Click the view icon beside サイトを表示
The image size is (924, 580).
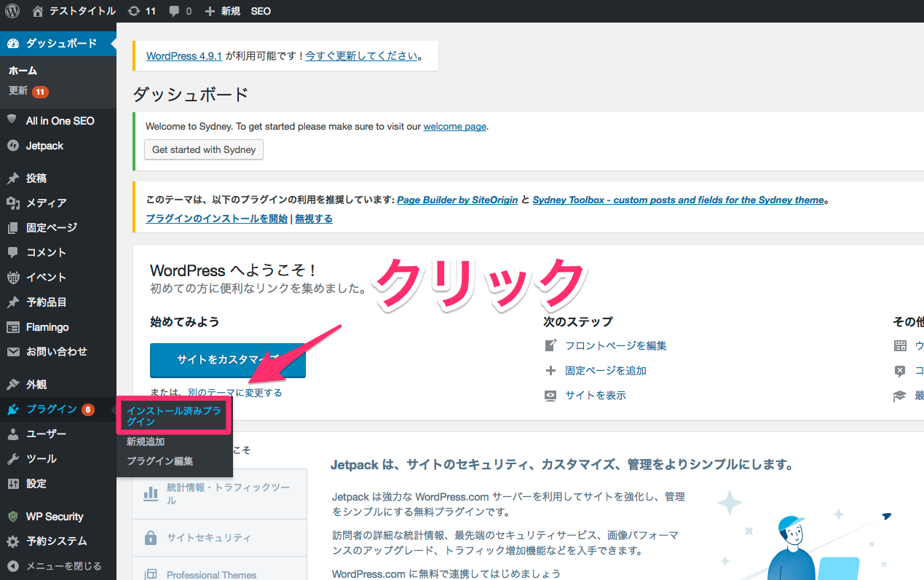(x=550, y=395)
